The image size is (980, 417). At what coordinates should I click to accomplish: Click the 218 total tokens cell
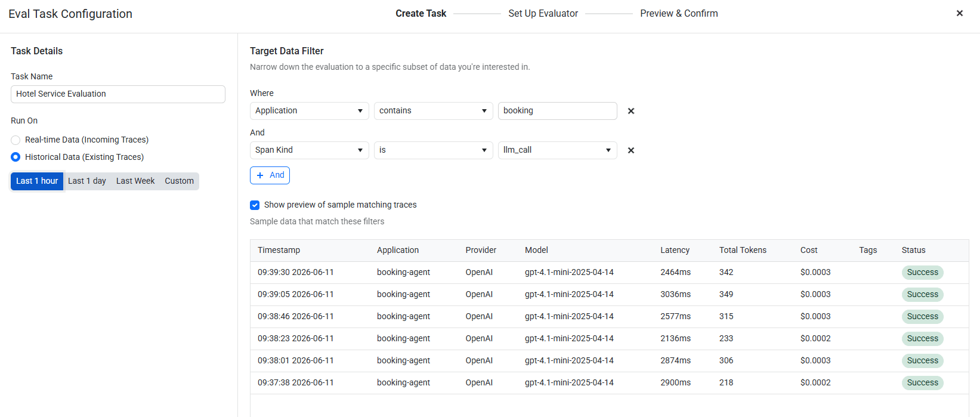coord(727,383)
